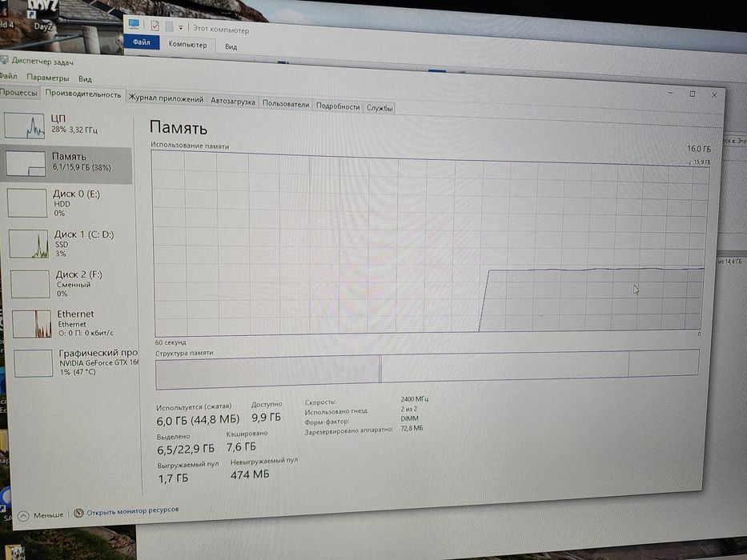The height and width of the screenshot is (560, 747).
Task: Maximize the Task Manager window
Action: 693,94
